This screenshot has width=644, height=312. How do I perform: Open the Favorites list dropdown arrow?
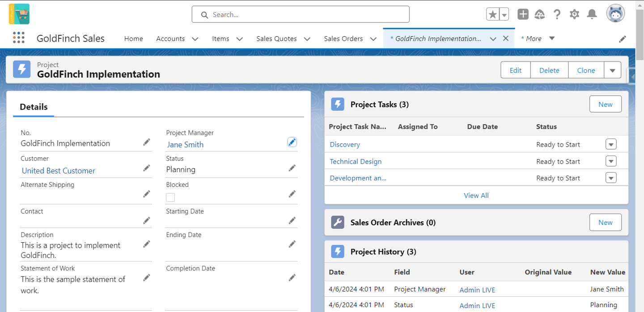click(504, 14)
